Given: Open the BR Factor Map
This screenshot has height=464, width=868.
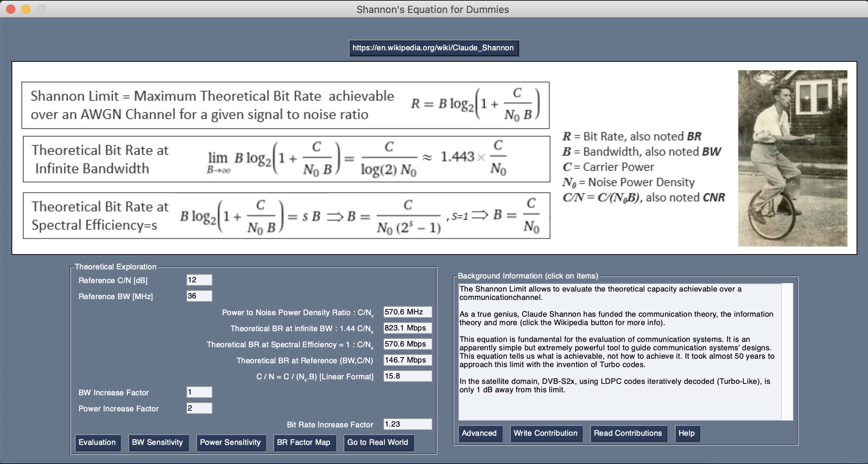Looking at the screenshot, I should [305, 443].
